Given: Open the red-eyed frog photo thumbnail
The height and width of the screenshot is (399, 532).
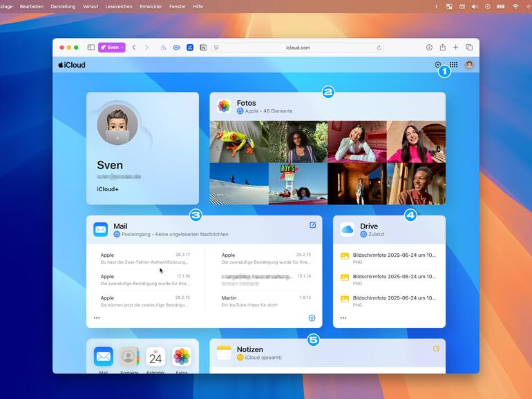Looking at the screenshot, I should click(239, 142).
